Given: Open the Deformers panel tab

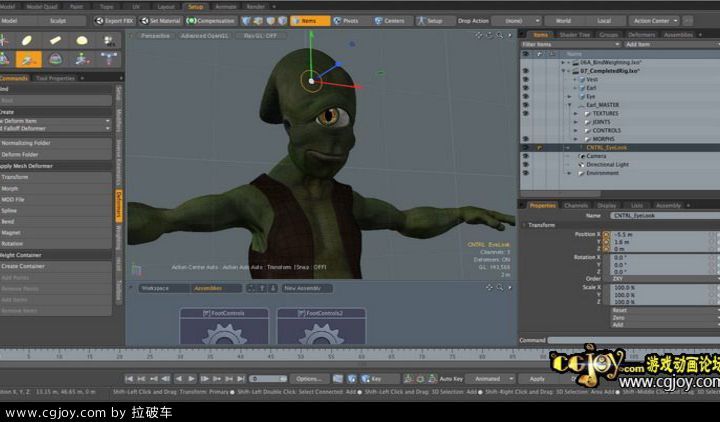Looking at the screenshot, I should point(641,35).
